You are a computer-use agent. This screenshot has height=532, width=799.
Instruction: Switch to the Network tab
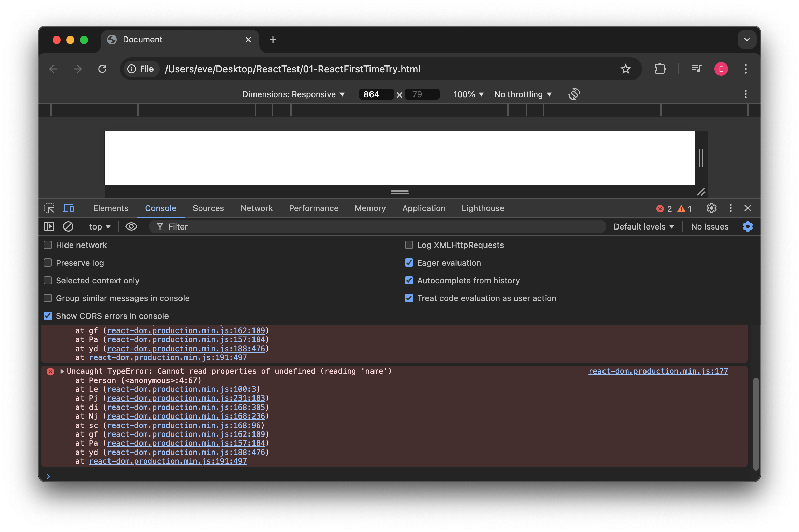tap(256, 208)
